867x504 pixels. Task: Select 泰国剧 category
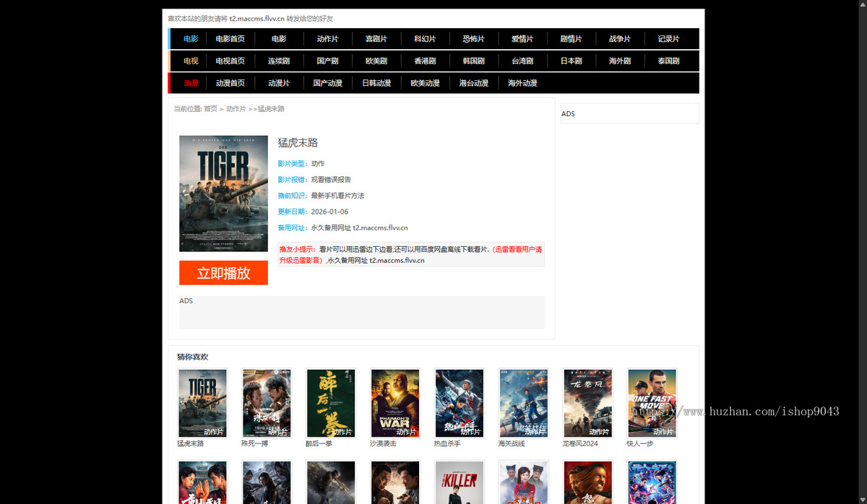668,61
